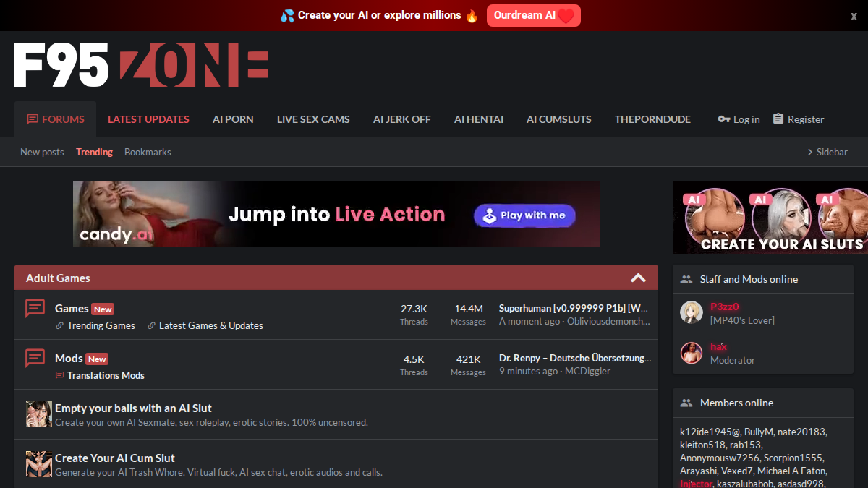
Task: Click the F95 Zone site logo
Action: click(141, 65)
